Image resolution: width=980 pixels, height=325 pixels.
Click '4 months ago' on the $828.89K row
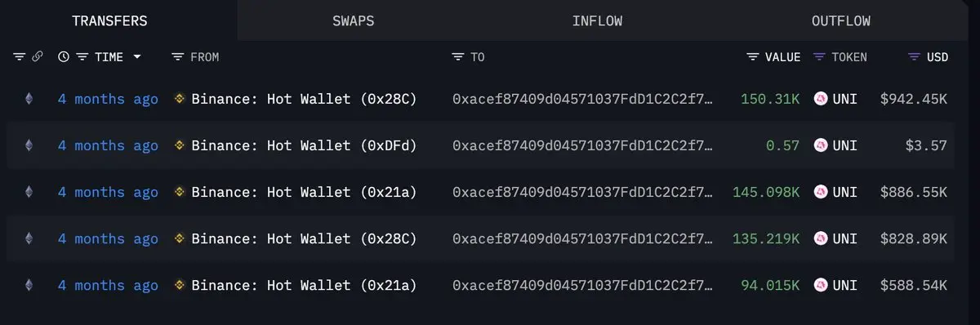(x=108, y=239)
